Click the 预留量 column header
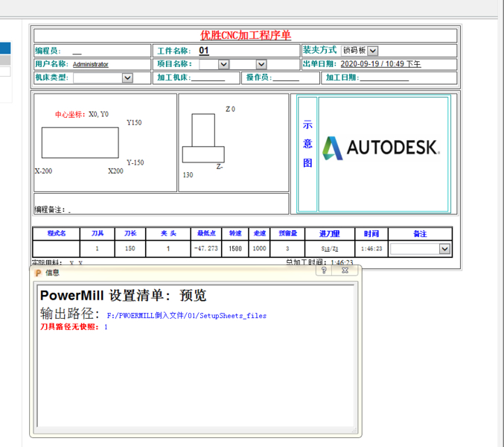Screen dimensions: 504x447 pos(287,233)
